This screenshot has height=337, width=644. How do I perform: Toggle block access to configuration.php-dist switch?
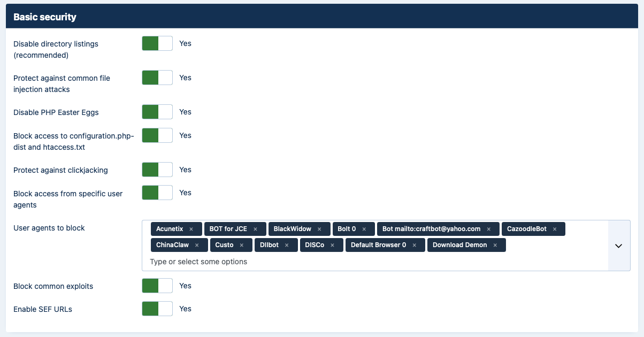pyautogui.click(x=157, y=135)
